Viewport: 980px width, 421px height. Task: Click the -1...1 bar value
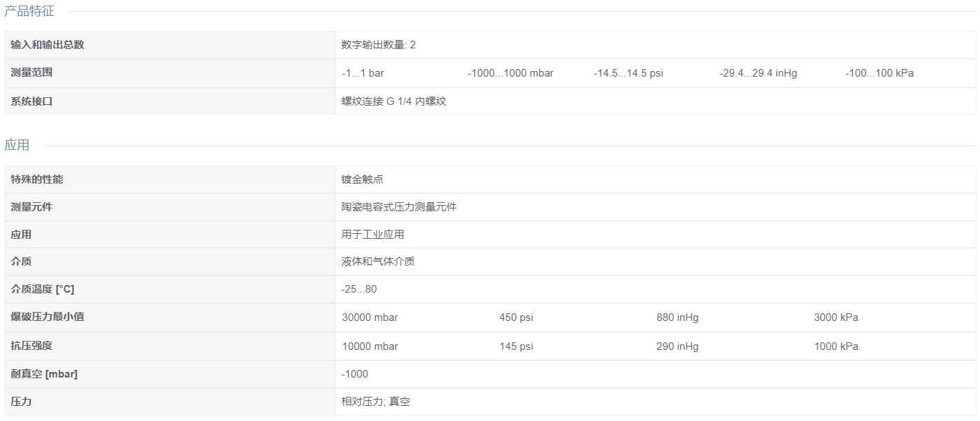pyautogui.click(x=363, y=73)
